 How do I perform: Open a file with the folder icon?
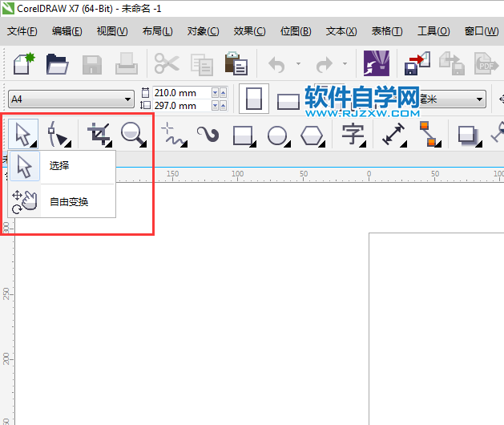coord(57,64)
